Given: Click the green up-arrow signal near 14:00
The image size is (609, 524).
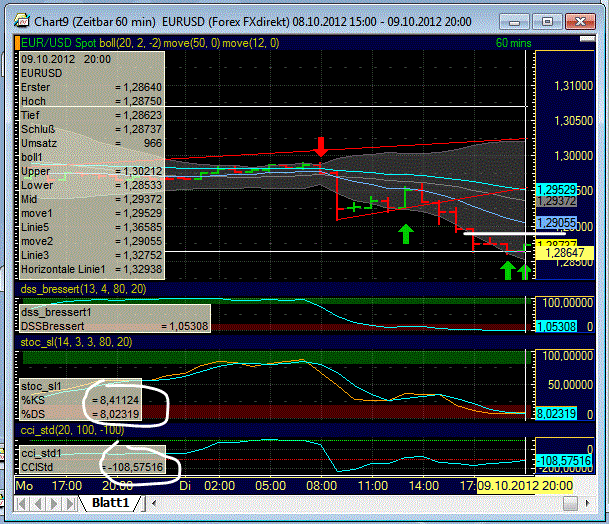Looking at the screenshot, I should [x=406, y=234].
